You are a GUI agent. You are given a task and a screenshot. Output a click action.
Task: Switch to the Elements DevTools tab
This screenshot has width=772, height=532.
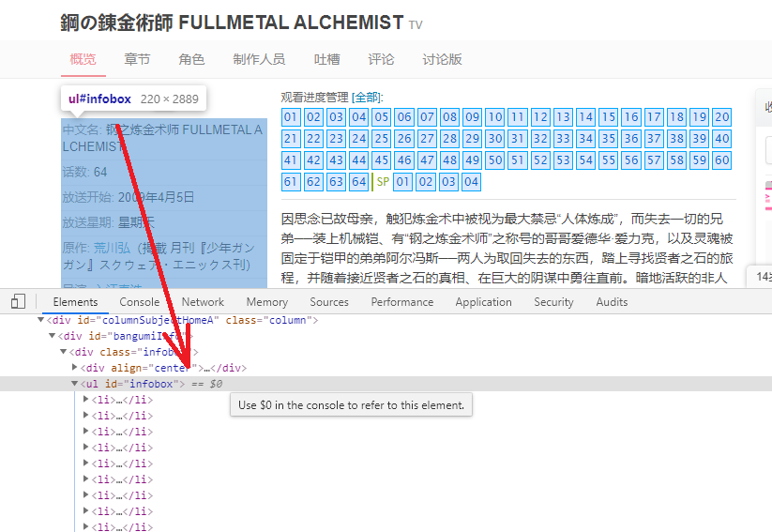pos(75,302)
